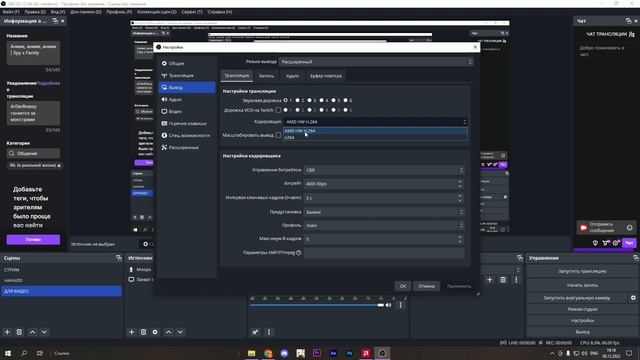
Task: Enable the rescale output checkbox
Action: (x=278, y=135)
